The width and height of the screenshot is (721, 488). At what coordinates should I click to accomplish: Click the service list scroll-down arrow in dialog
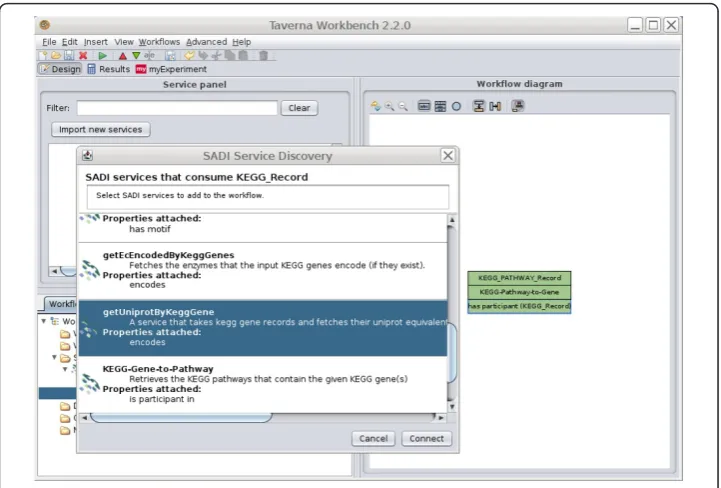coord(452,407)
